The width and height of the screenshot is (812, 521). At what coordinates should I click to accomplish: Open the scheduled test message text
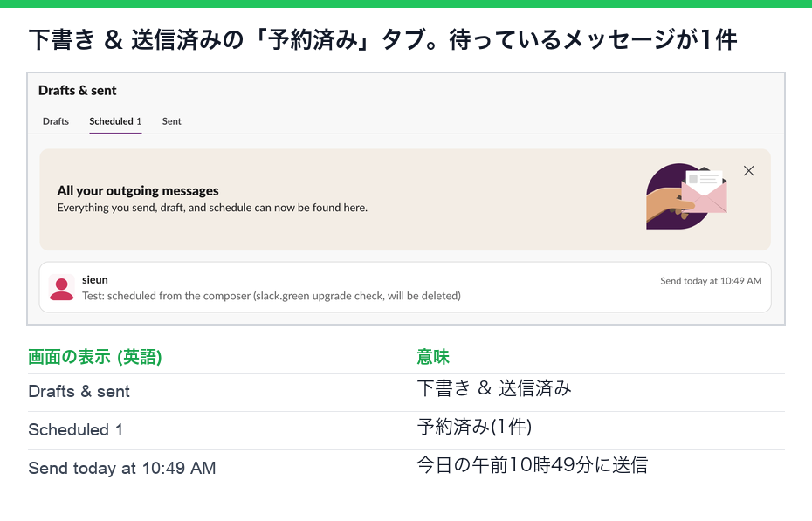[272, 296]
